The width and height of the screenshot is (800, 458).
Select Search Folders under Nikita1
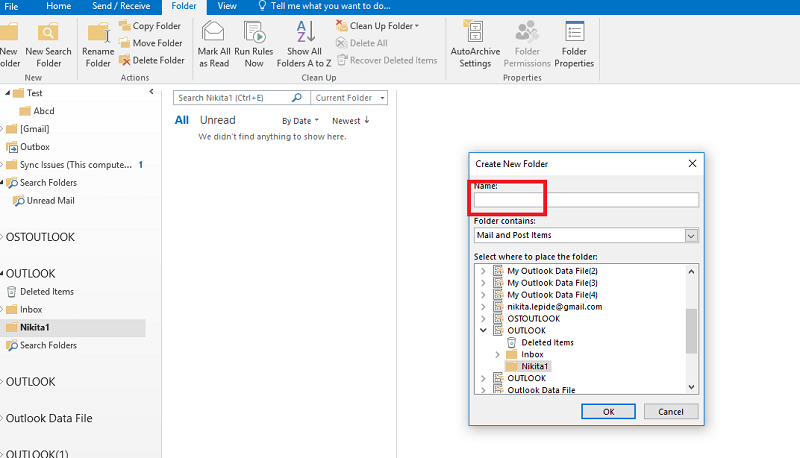(x=48, y=345)
